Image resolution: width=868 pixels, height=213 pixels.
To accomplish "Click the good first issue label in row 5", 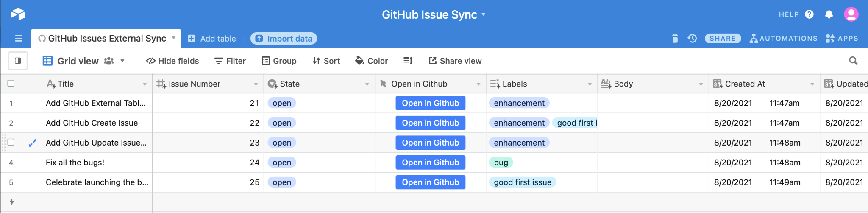I will [x=523, y=182].
